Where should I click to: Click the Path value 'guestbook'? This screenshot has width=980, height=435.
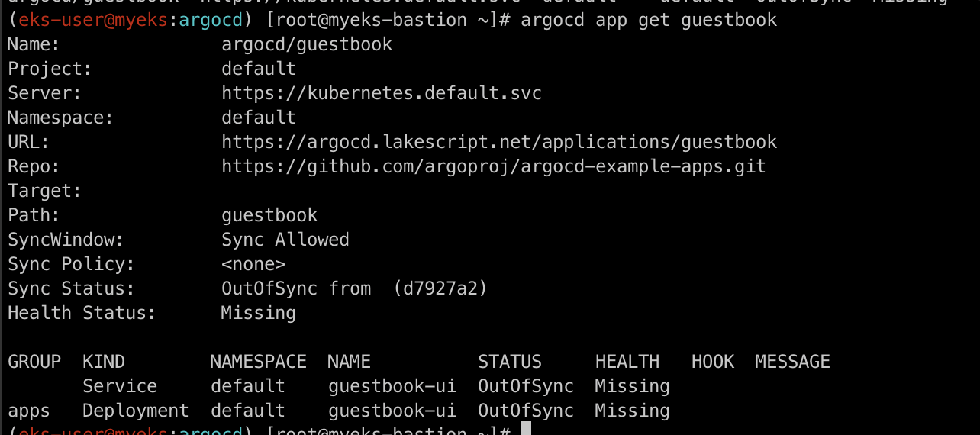(x=269, y=216)
